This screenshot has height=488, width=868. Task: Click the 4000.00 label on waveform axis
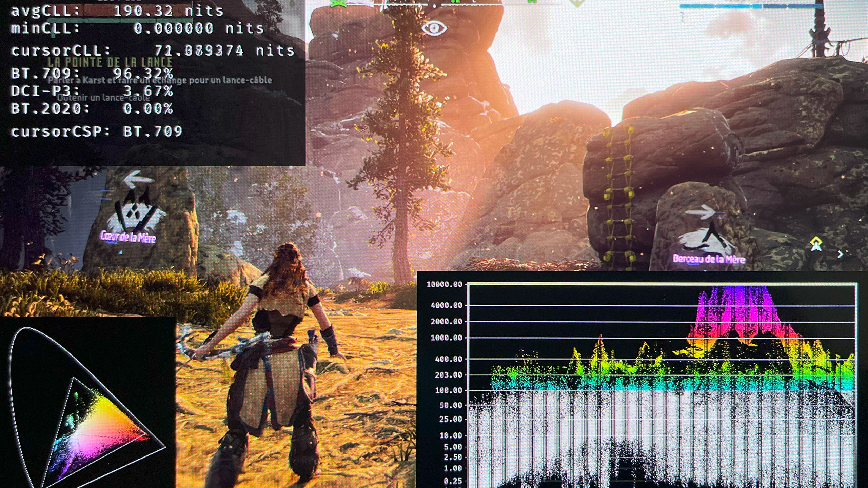tap(447, 305)
